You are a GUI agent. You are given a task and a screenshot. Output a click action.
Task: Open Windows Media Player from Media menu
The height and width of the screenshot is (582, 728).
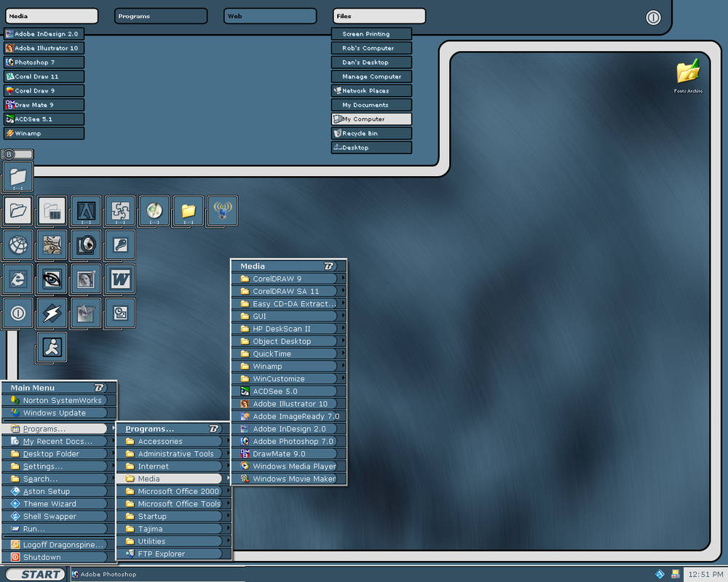click(288, 466)
